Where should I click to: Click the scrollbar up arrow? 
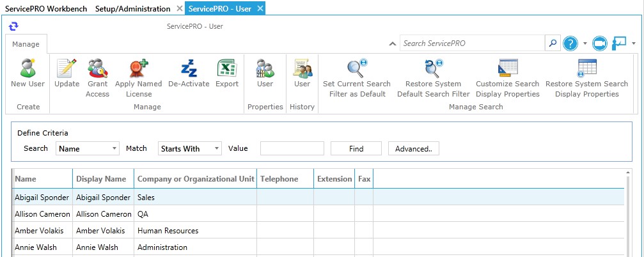[x=628, y=173]
